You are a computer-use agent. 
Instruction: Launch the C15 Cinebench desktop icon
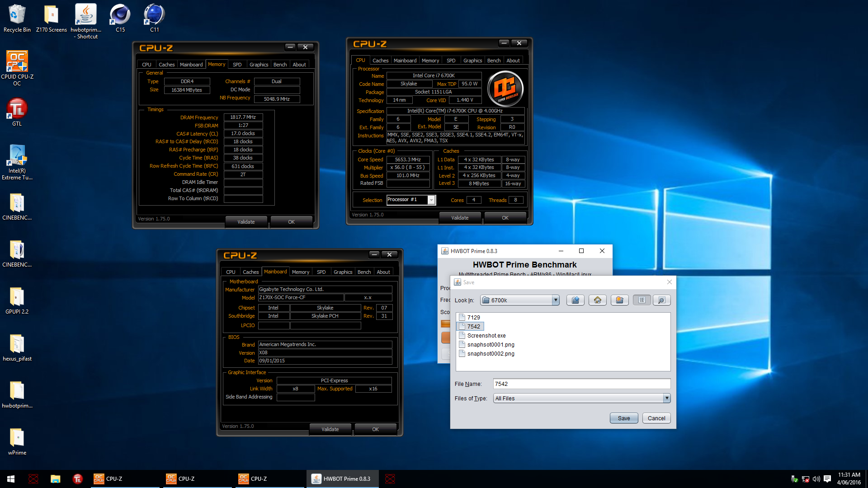tap(120, 19)
